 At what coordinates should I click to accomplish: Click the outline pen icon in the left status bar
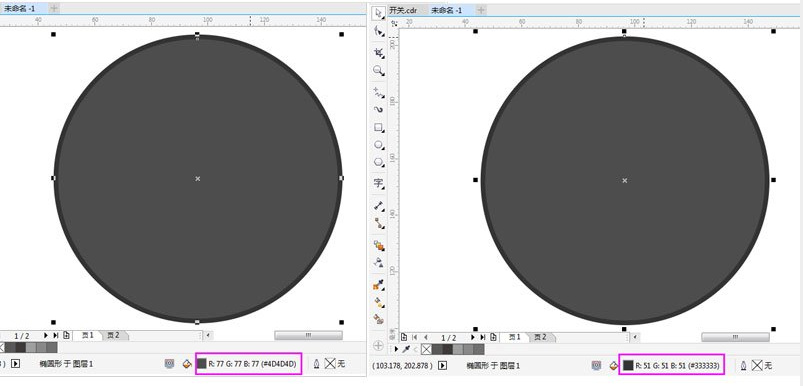[316, 363]
